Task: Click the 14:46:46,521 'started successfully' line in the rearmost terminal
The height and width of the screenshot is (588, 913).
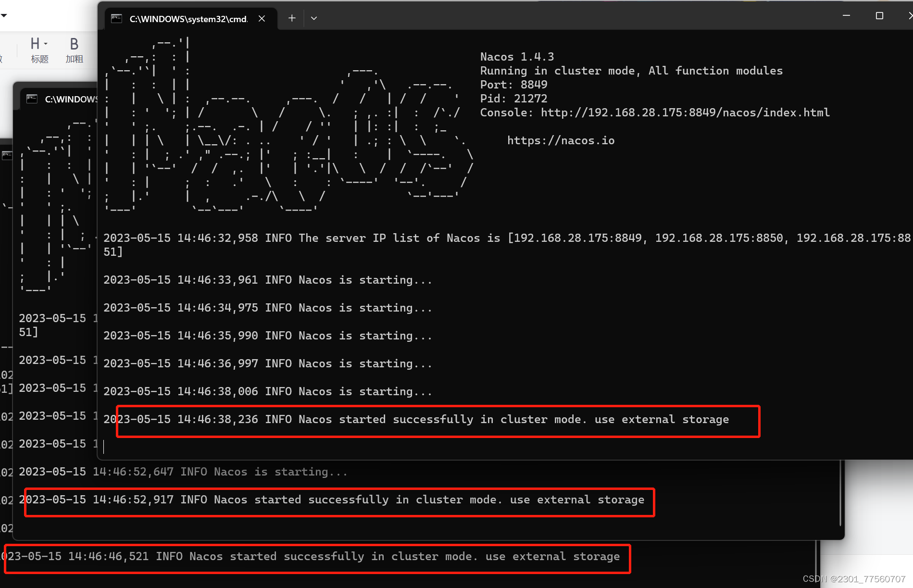Action: coord(310,556)
